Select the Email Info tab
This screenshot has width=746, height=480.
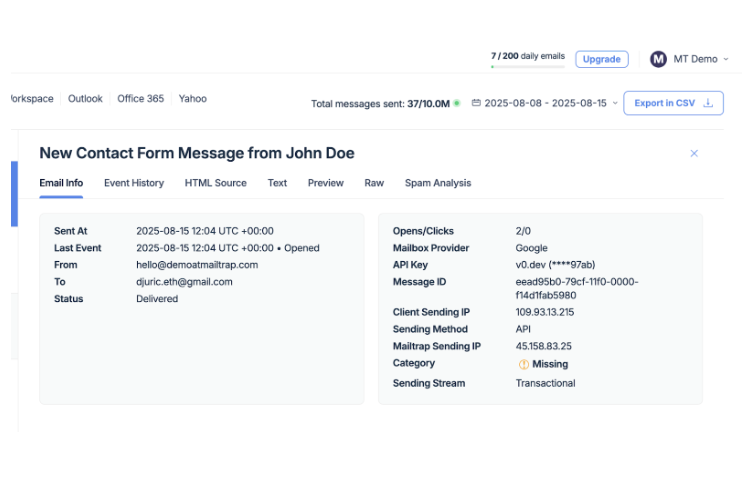(61, 183)
